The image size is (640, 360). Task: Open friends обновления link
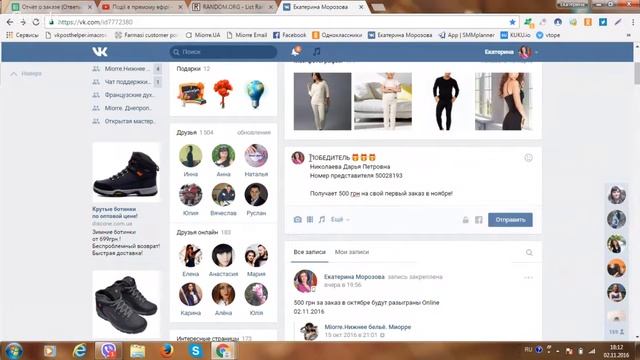coord(253,133)
